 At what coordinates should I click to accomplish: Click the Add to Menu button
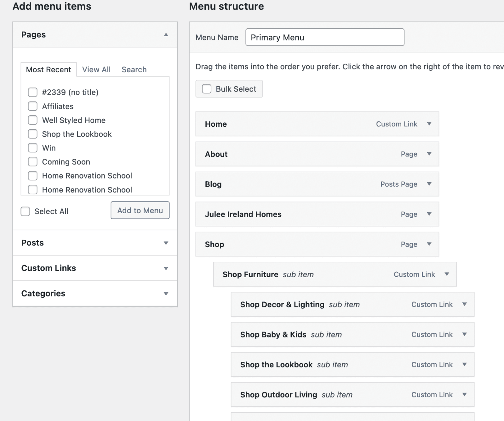140,210
